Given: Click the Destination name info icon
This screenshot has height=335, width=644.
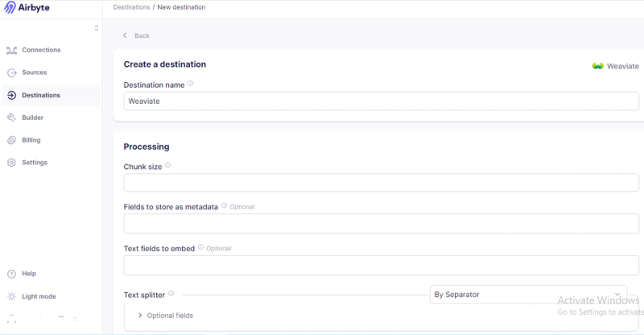Looking at the screenshot, I should [x=190, y=84].
